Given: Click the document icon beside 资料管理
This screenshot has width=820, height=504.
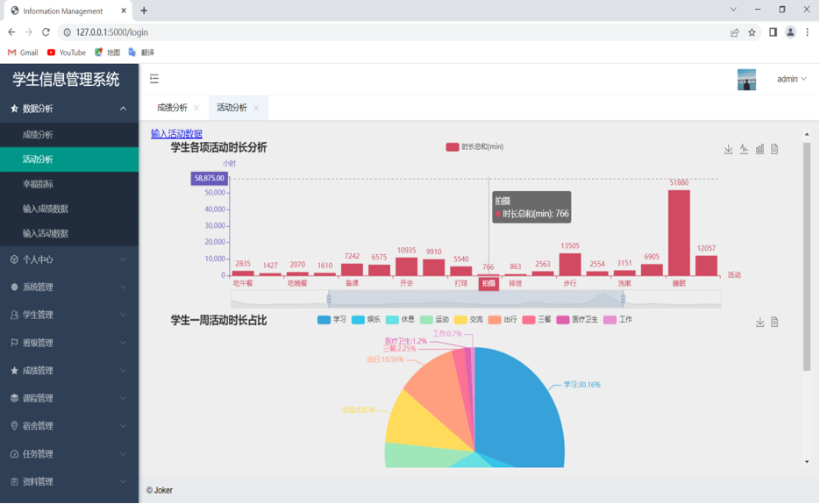Looking at the screenshot, I should pos(14,481).
